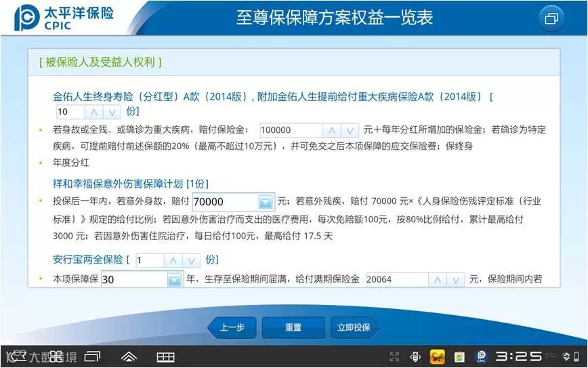Open the yellow butterfly app icon
This screenshot has height=368, width=588.
click(x=437, y=356)
